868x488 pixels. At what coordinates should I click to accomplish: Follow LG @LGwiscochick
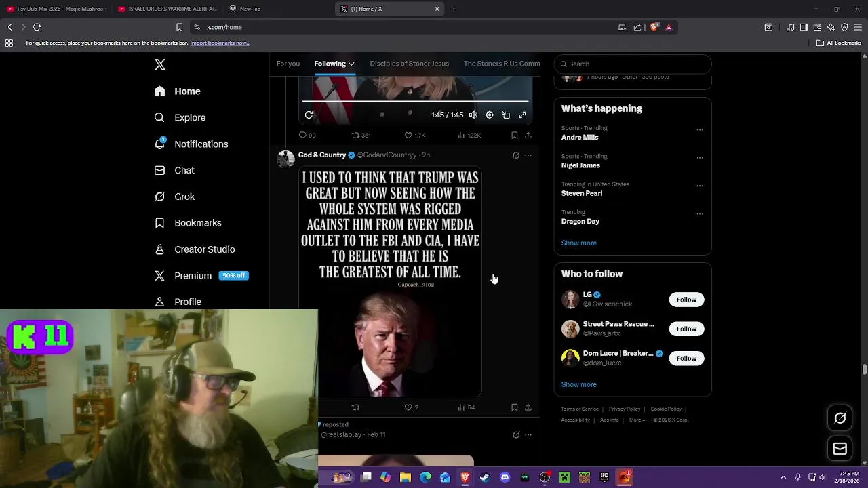tap(686, 300)
